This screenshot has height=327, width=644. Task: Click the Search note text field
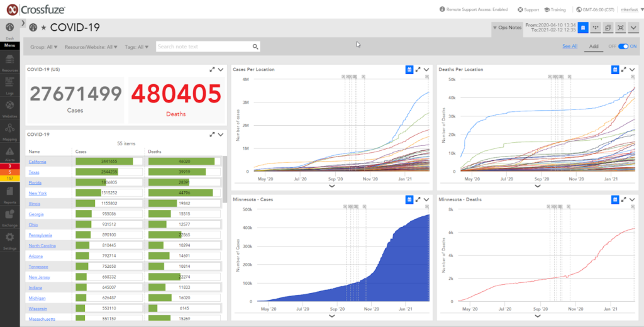click(x=204, y=47)
